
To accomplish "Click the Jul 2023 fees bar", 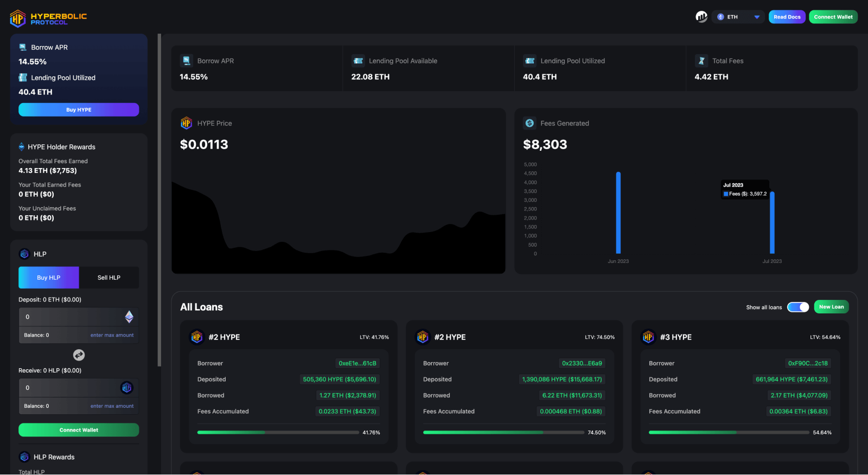I will [772, 222].
